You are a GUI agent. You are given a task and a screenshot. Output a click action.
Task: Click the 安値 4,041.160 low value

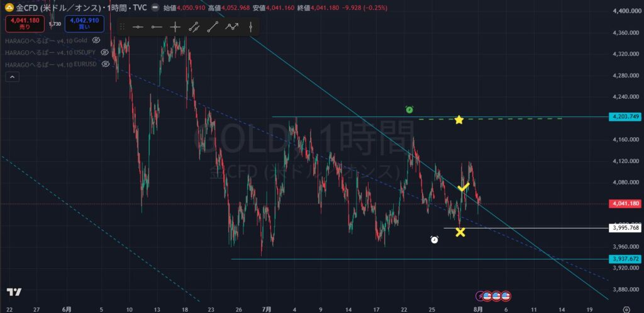click(273, 8)
